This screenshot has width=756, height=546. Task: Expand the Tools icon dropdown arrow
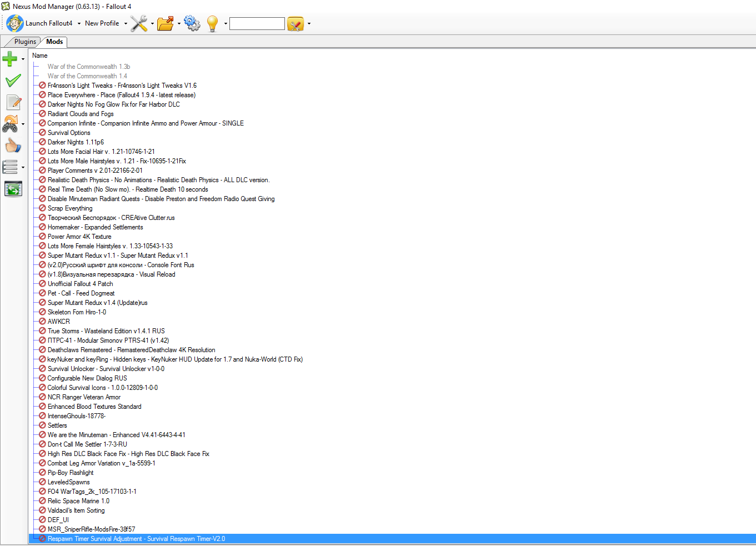[x=152, y=23]
